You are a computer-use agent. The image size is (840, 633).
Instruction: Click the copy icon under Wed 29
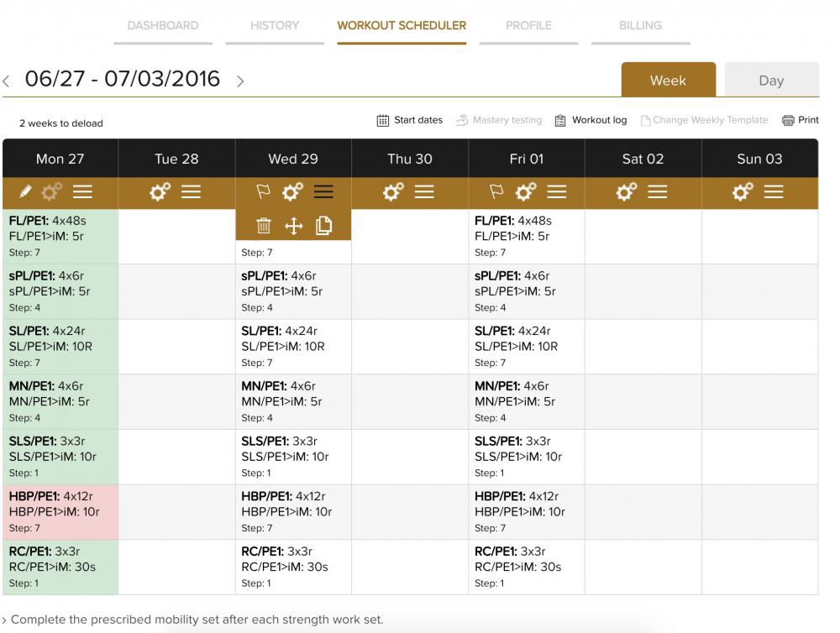(x=323, y=226)
